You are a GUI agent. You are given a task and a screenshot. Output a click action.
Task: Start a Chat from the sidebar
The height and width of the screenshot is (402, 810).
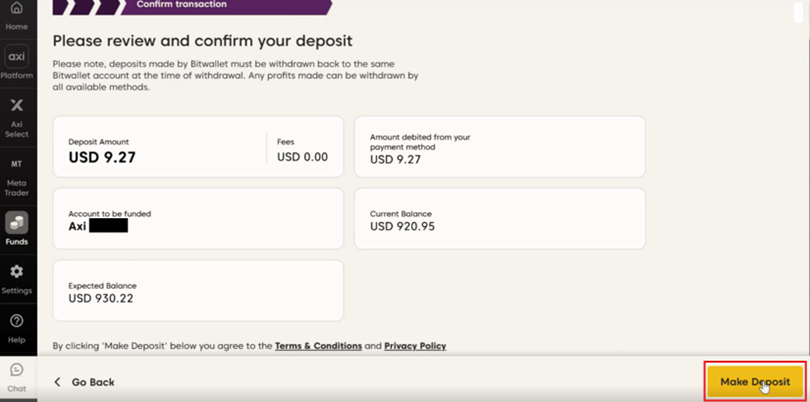(17, 375)
